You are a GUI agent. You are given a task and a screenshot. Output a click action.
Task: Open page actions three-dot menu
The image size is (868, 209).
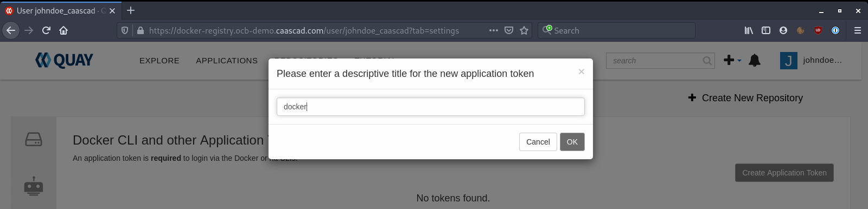(493, 30)
